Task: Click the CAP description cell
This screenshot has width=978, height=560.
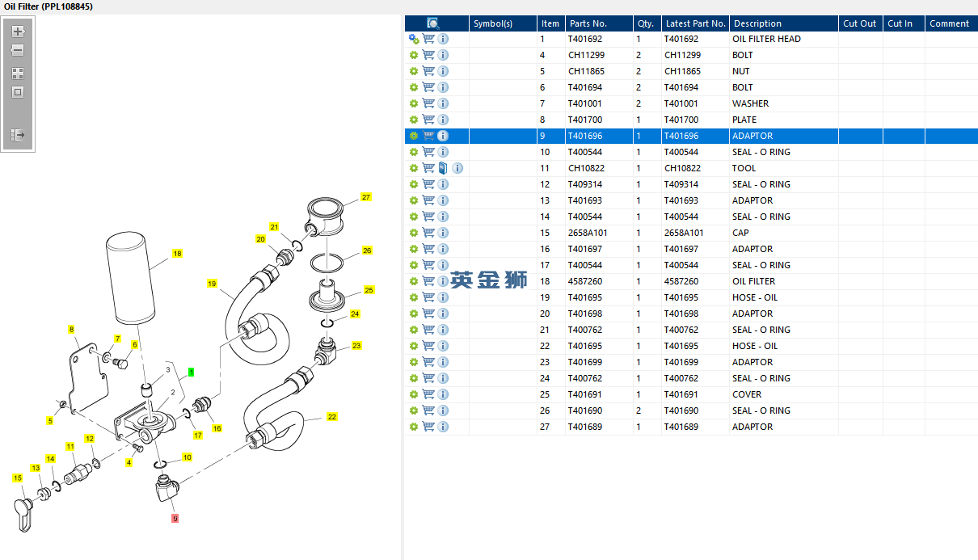Action: [784, 233]
